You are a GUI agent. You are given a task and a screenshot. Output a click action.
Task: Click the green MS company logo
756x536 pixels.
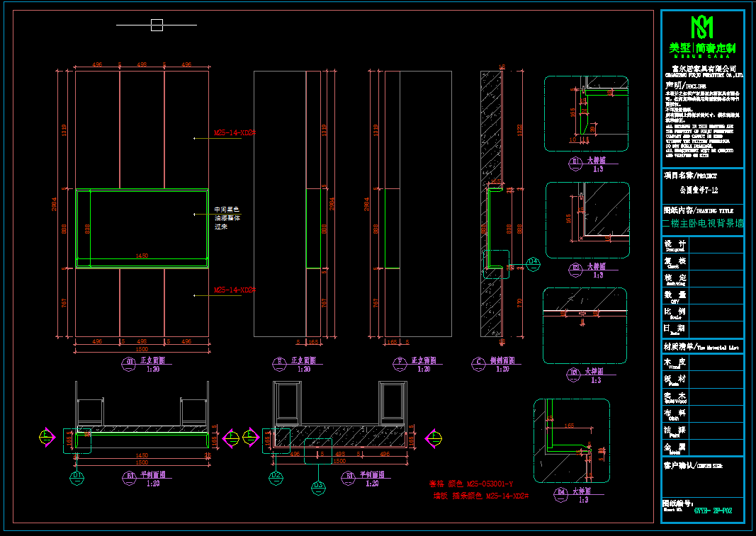point(701,28)
